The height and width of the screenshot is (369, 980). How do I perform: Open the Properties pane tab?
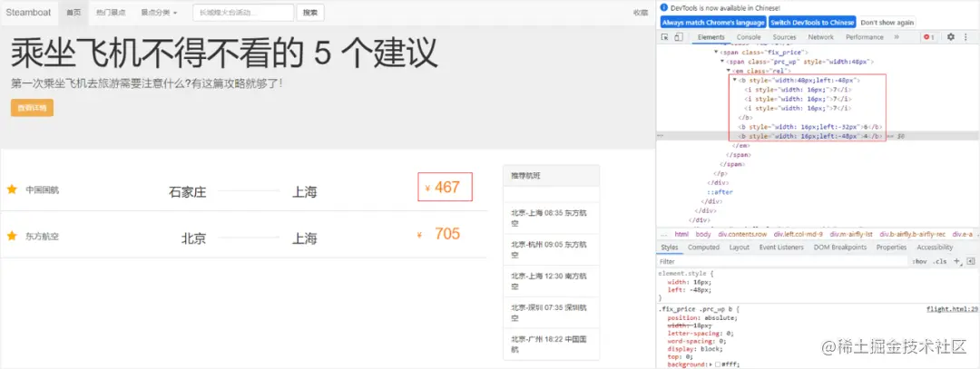click(891, 248)
